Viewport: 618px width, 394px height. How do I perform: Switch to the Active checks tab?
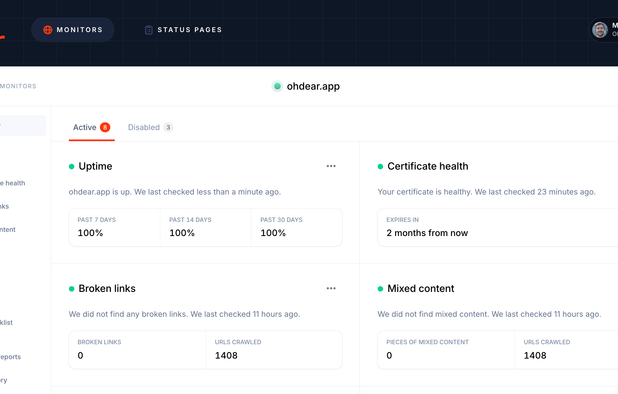(91, 127)
